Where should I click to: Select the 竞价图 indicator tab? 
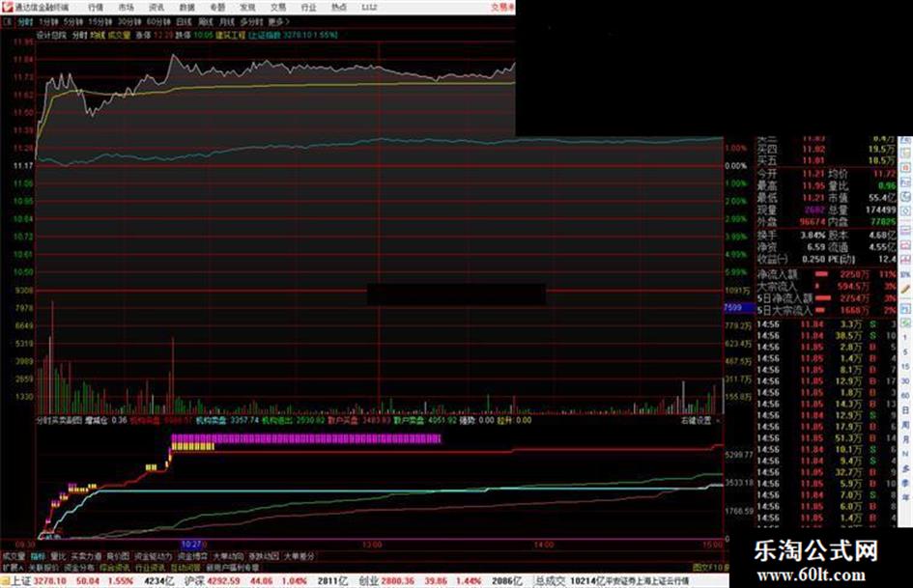coord(118,556)
